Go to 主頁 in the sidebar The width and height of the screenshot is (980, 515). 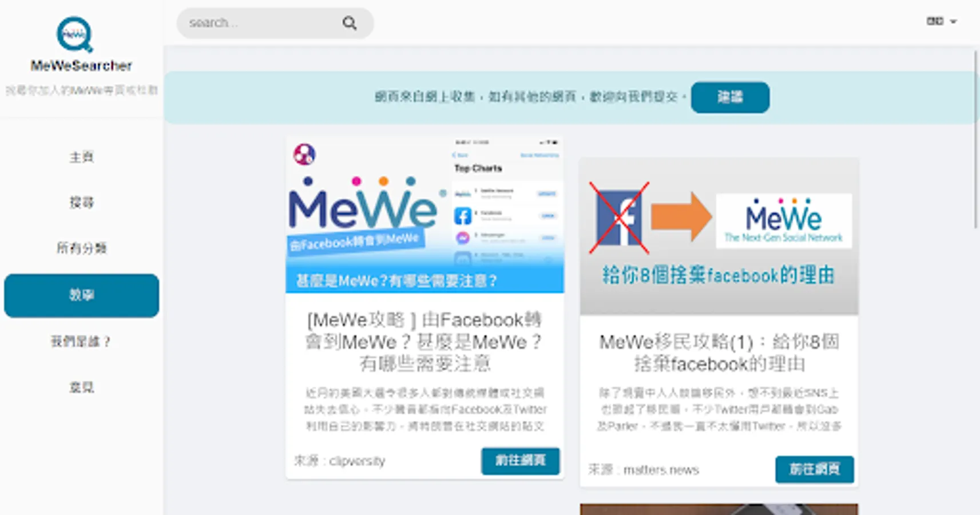[x=81, y=157]
